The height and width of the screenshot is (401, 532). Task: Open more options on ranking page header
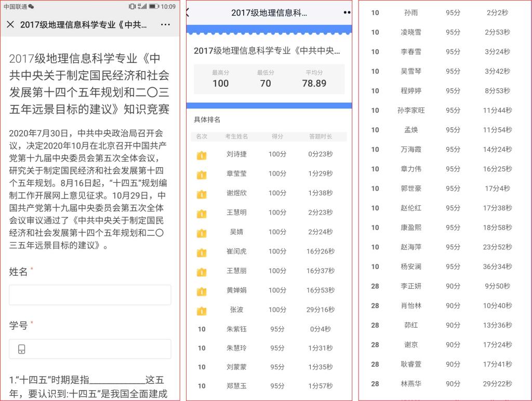(x=347, y=13)
